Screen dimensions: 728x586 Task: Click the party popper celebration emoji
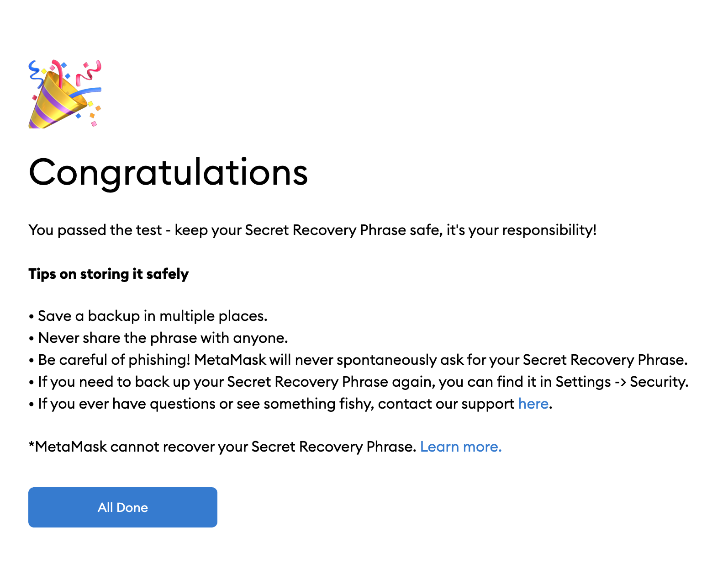(x=65, y=94)
